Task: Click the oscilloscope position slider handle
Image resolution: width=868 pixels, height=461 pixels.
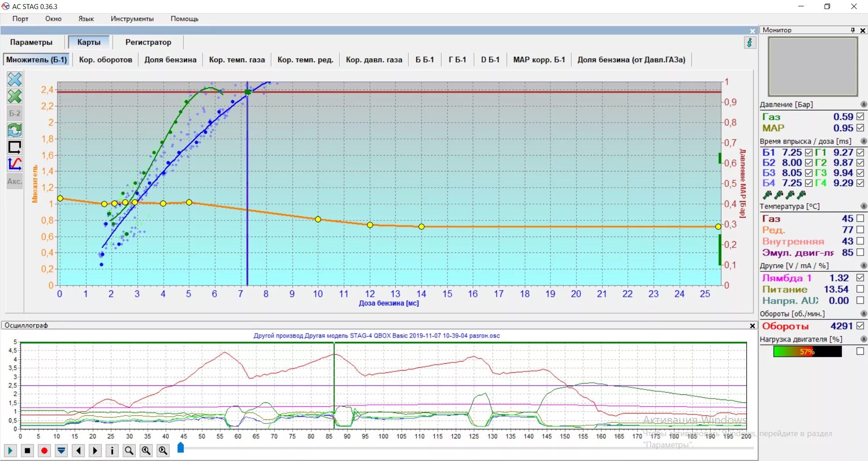Action: click(180, 447)
